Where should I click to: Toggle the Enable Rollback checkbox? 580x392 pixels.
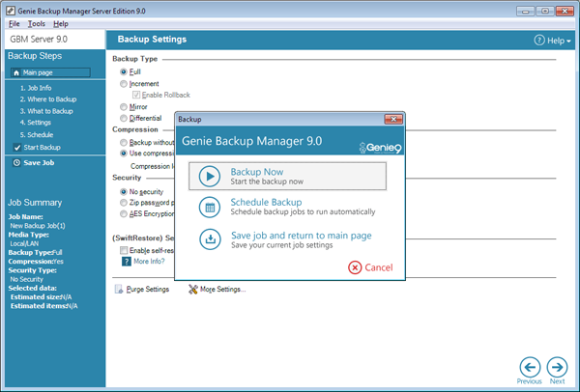[136, 95]
